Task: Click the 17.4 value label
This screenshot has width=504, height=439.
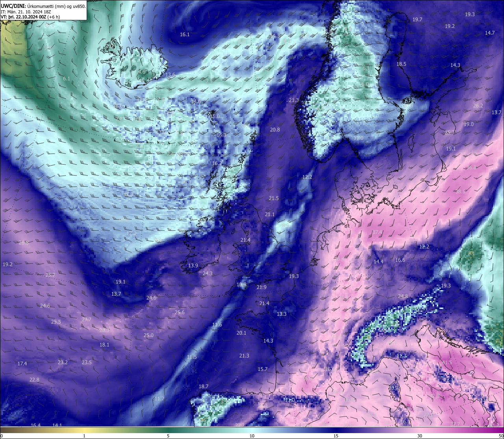Action: pos(22,363)
